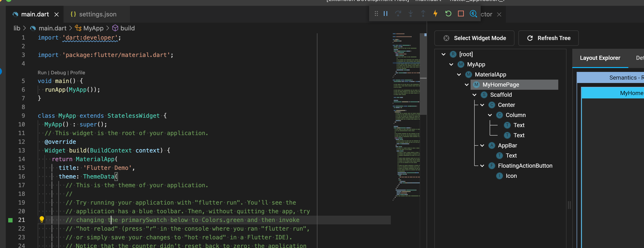
Task: Select the Step Over debug icon
Action: [398, 14]
